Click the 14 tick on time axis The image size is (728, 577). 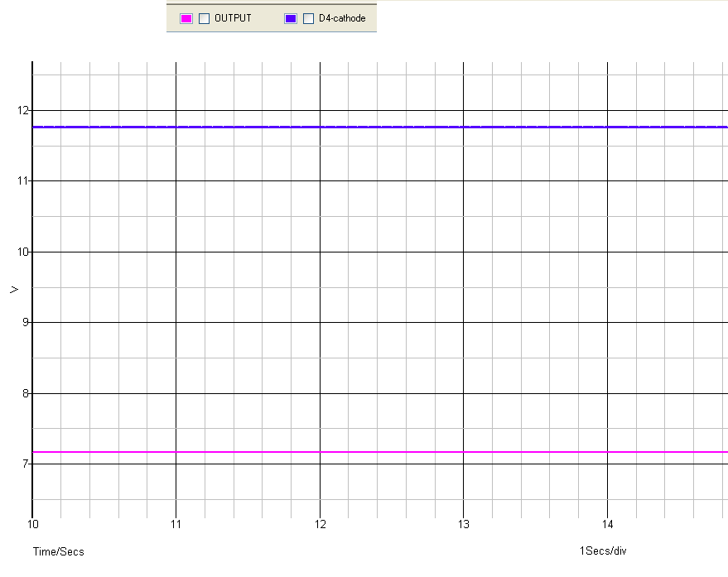click(607, 525)
